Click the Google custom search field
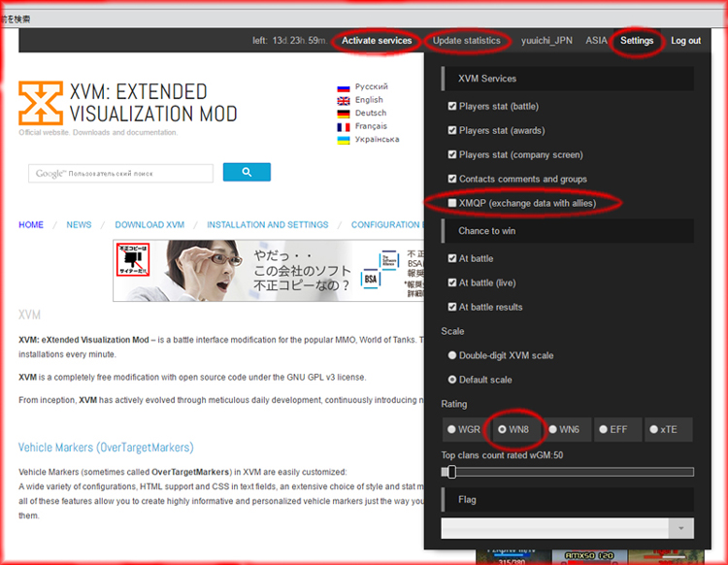The image size is (728, 565). (120, 173)
